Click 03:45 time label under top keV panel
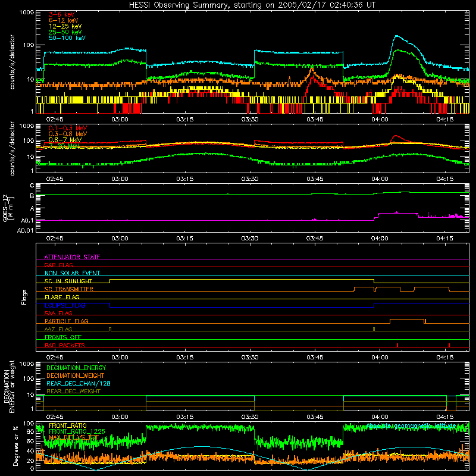 pos(315,120)
